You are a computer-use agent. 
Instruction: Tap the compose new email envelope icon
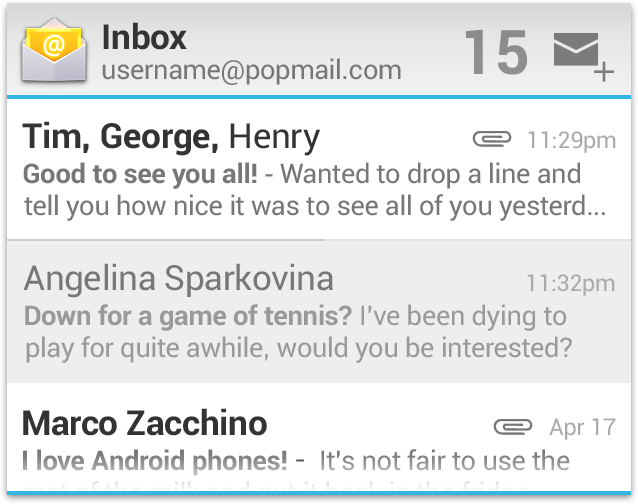coord(583,56)
